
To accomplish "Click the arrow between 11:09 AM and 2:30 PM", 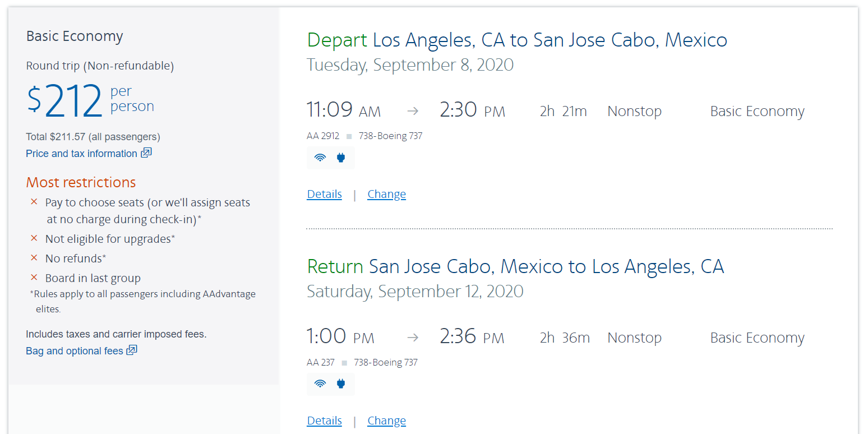I will coord(413,111).
